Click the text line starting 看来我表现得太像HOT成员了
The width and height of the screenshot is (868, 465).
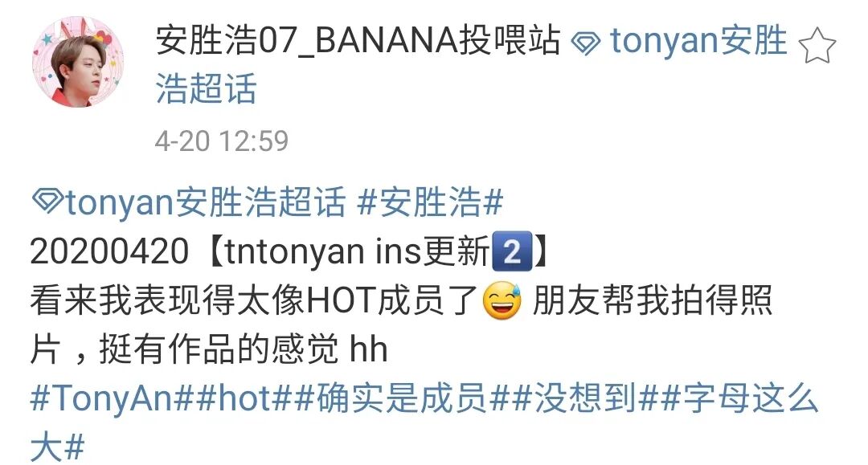401,301
